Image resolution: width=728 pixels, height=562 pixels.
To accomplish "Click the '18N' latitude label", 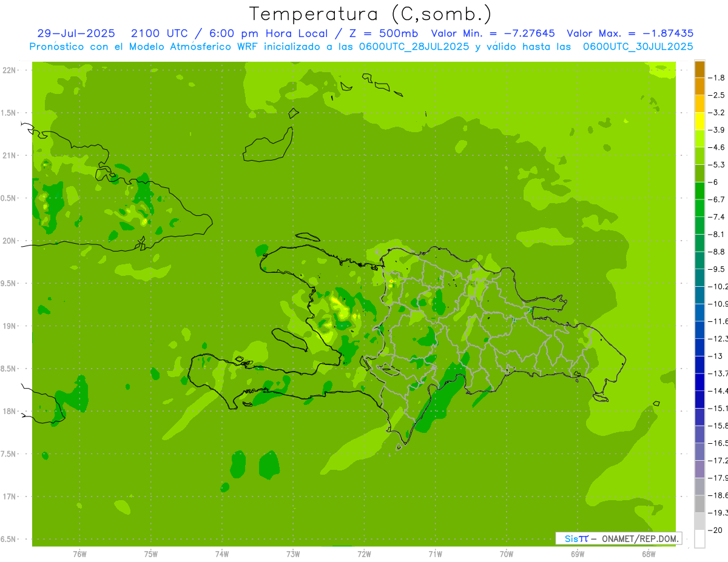I will tap(9, 412).
